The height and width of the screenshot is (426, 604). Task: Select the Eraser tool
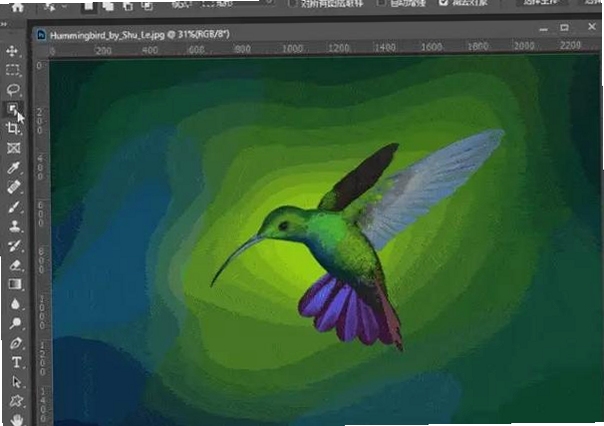tap(15, 265)
